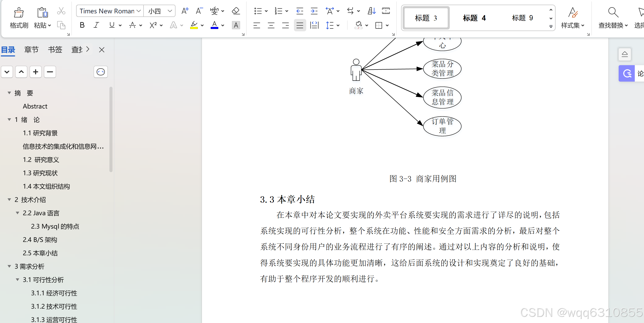This screenshot has height=323, width=644.
Task: Open the Find and Replace magnifier icon
Action: [x=613, y=12]
